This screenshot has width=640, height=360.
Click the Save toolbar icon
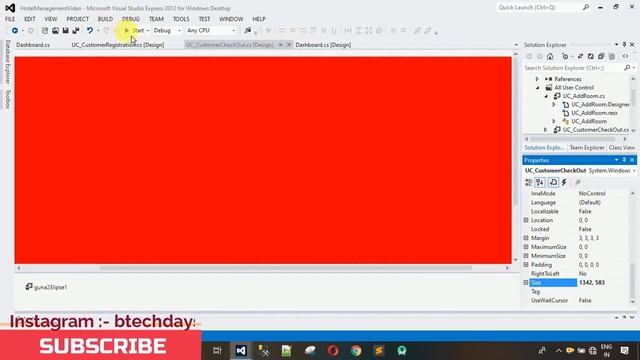point(65,31)
